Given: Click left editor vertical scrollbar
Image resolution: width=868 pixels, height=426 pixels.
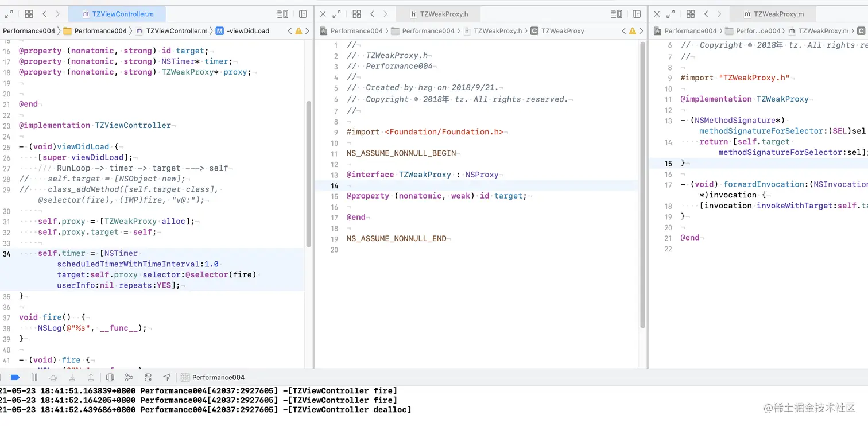Looking at the screenshot, I should point(309,174).
